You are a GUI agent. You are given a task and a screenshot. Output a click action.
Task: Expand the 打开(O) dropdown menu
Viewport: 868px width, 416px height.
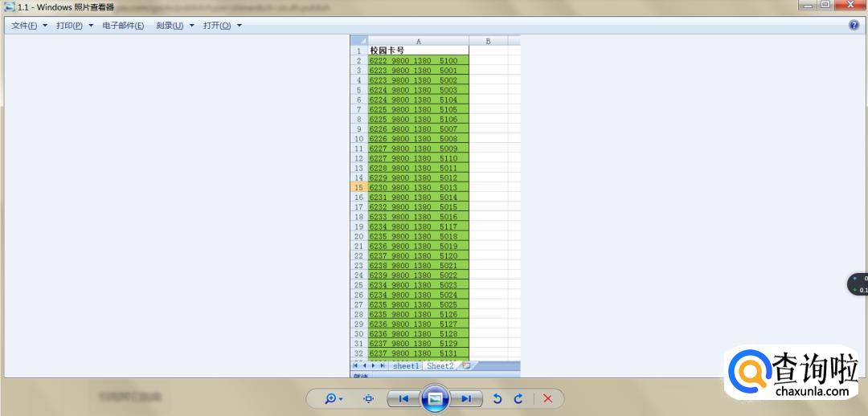click(x=222, y=26)
